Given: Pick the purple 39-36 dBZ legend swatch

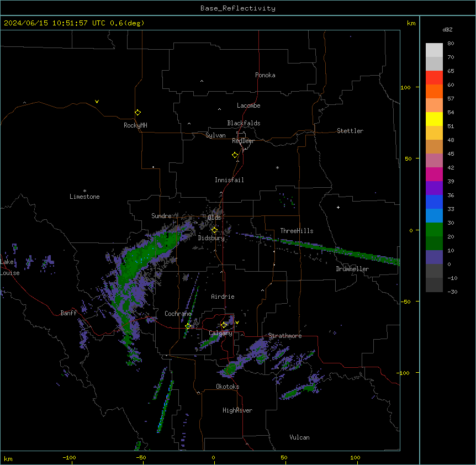Looking at the screenshot, I should [434, 188].
